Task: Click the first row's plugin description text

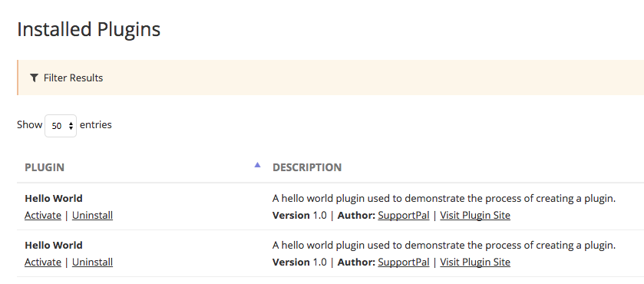Action: 444,199
